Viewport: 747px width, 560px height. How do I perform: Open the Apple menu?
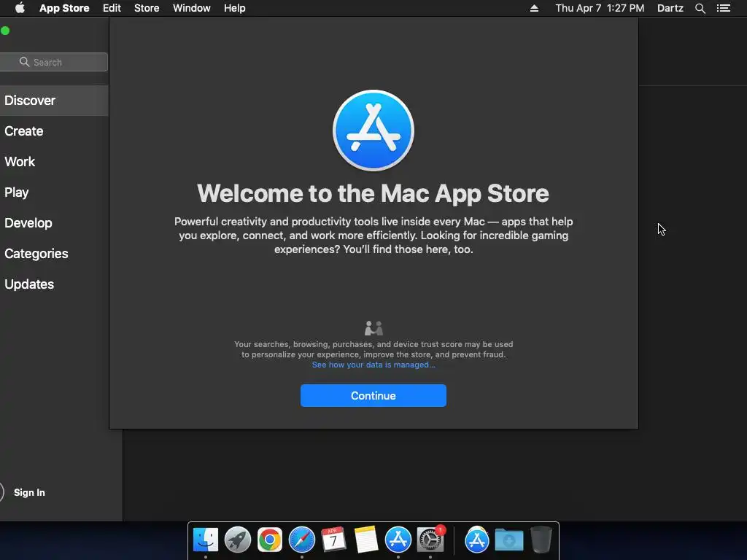click(x=20, y=8)
